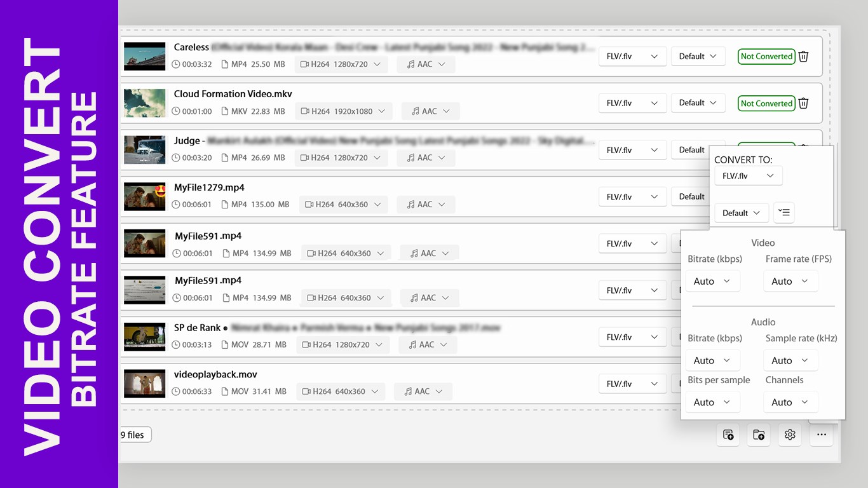Click the 135.00 MB size text
This screenshot has width=868, height=488.
pos(270,205)
